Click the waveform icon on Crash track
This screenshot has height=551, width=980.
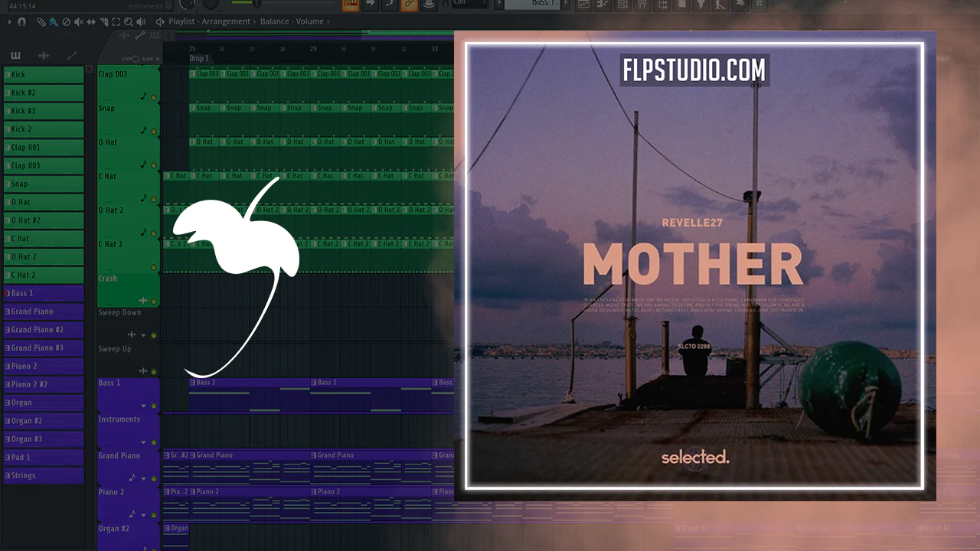[x=143, y=301]
